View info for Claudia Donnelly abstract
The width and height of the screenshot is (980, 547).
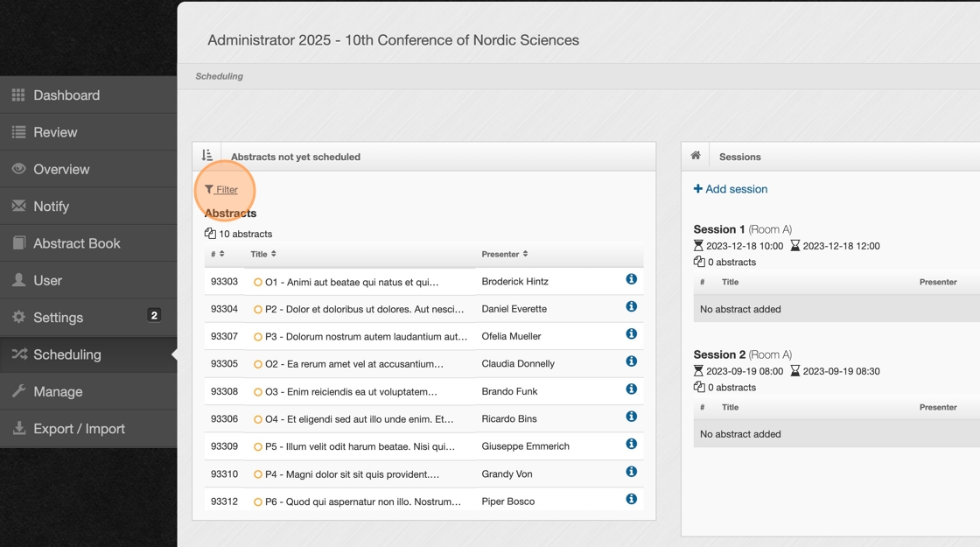click(x=631, y=361)
